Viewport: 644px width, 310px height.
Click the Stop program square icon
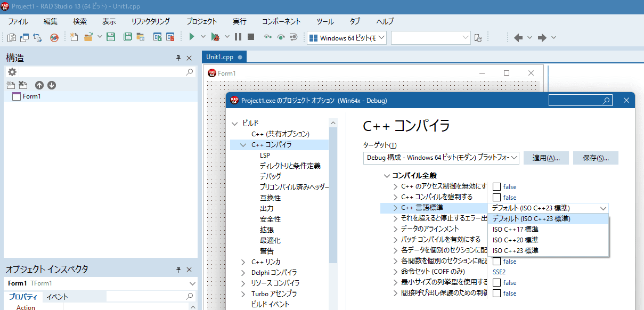[x=251, y=37]
